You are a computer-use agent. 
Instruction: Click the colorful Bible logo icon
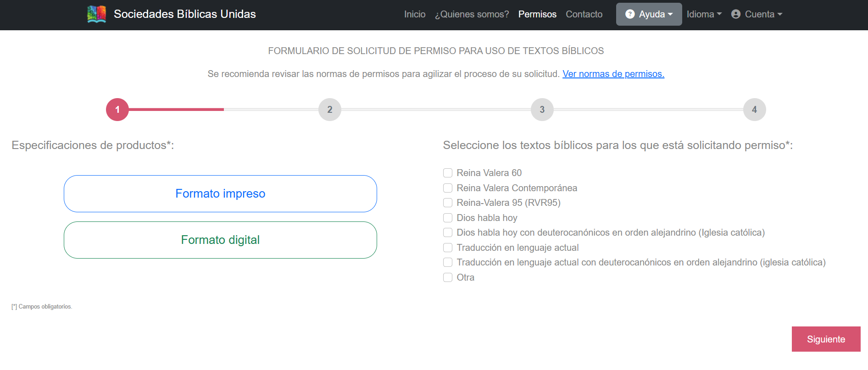coord(97,14)
